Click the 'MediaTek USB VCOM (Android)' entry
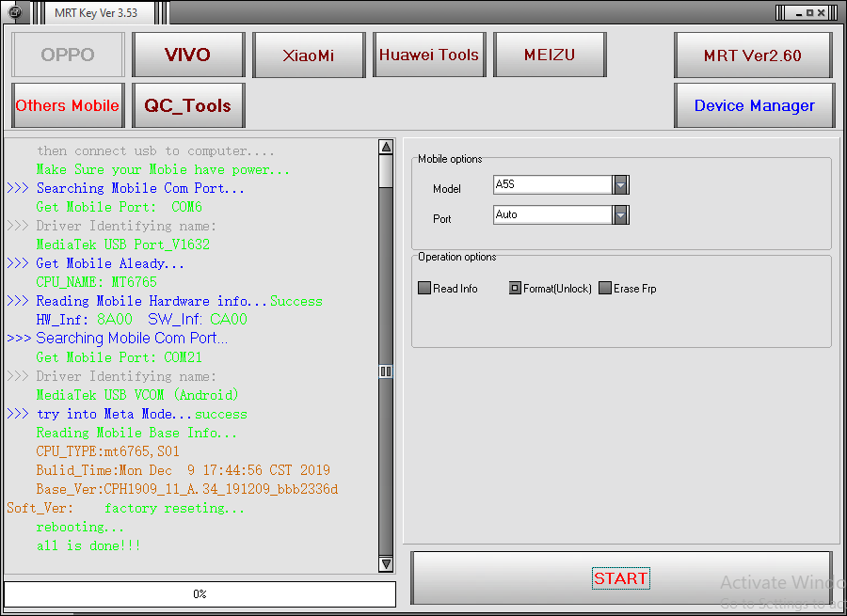The image size is (847, 616). click(137, 395)
